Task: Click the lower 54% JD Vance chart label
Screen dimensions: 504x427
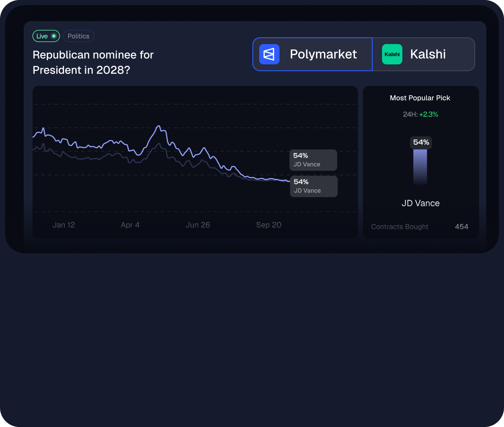Action: pyautogui.click(x=313, y=186)
